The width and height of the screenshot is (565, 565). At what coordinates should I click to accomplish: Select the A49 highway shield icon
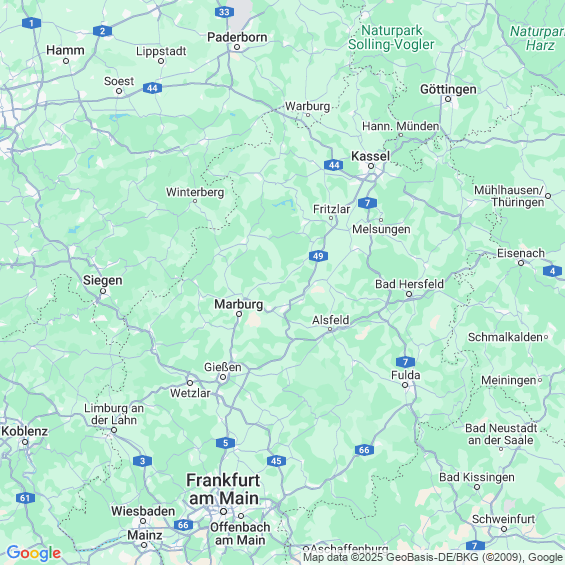(318, 256)
